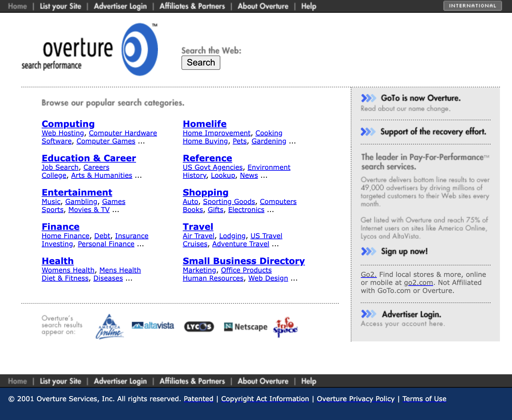This screenshot has width=512, height=420.
Task: Open the Insurance link
Action: coord(132,236)
